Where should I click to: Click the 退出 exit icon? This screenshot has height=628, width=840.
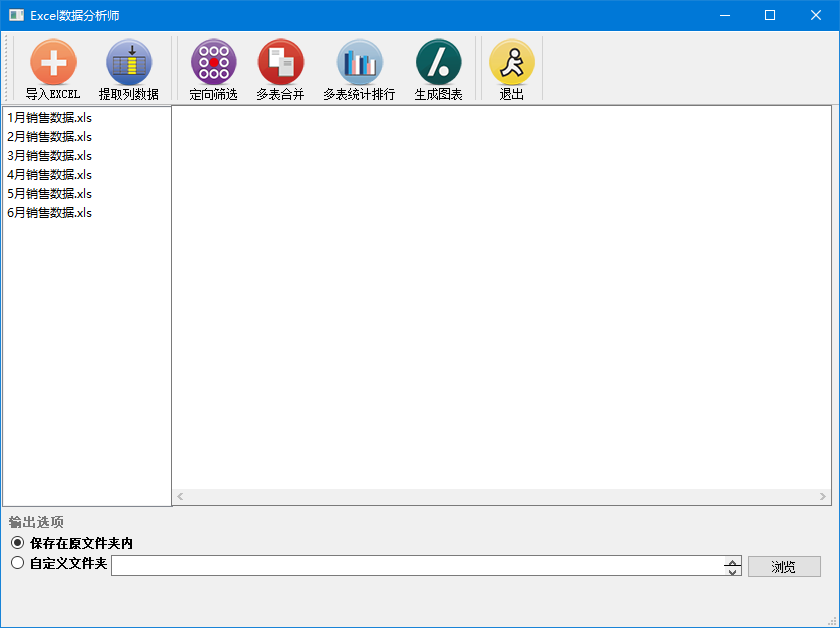coord(512,69)
